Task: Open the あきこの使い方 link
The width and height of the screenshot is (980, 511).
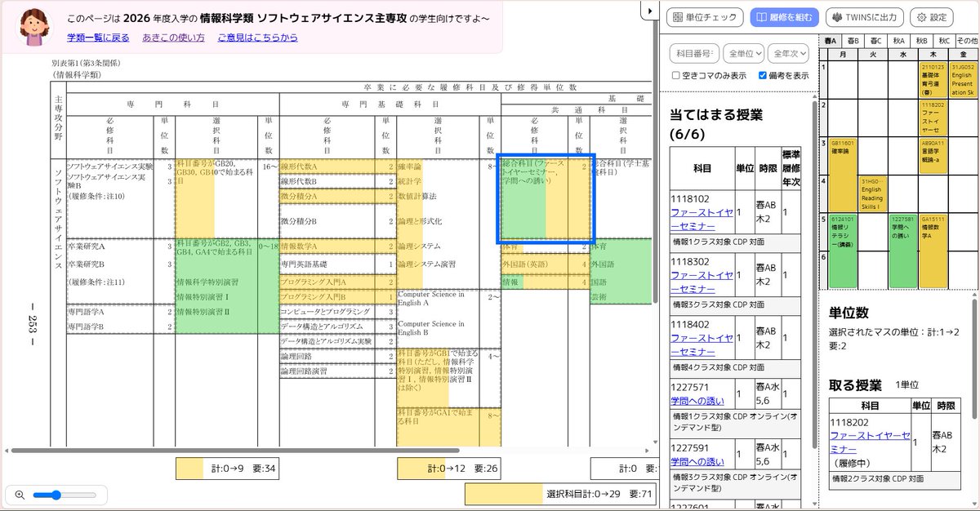Action: 173,38
